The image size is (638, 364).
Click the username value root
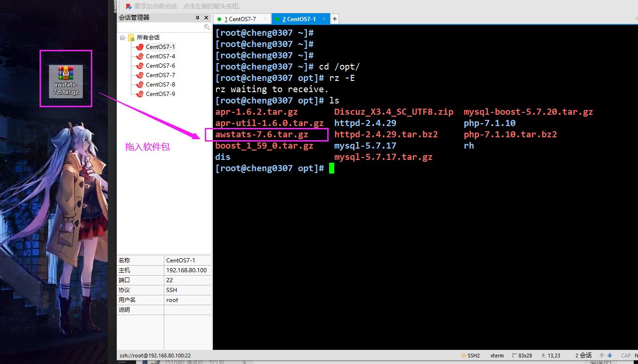click(x=172, y=300)
